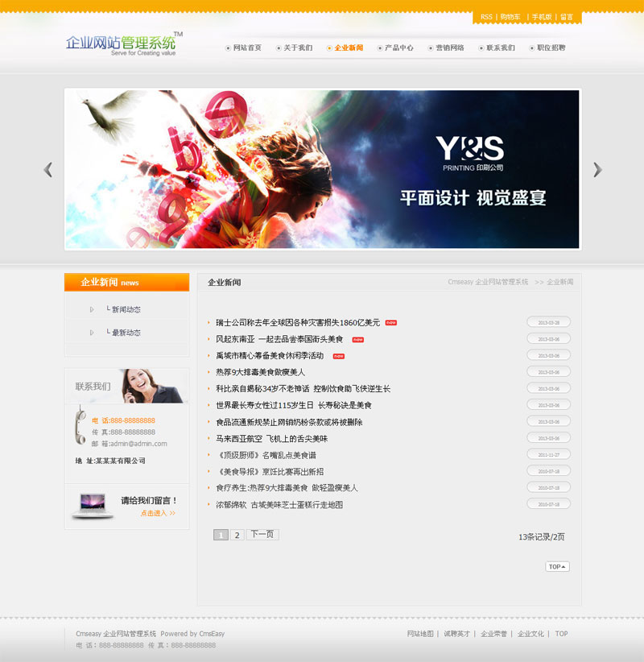Open the 产品中心 navigation menu item

pos(398,48)
